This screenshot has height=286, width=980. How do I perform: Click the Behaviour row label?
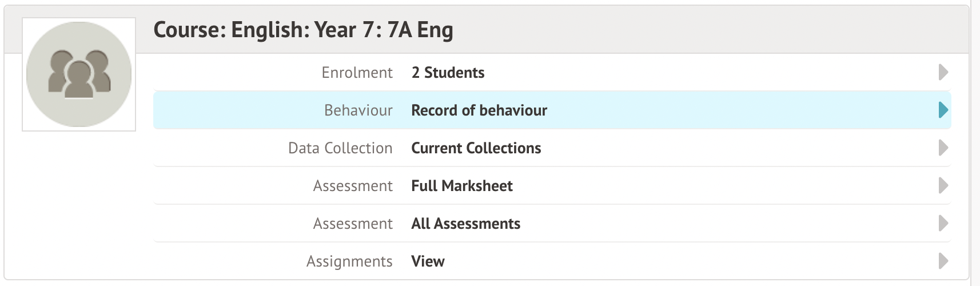pos(358,110)
